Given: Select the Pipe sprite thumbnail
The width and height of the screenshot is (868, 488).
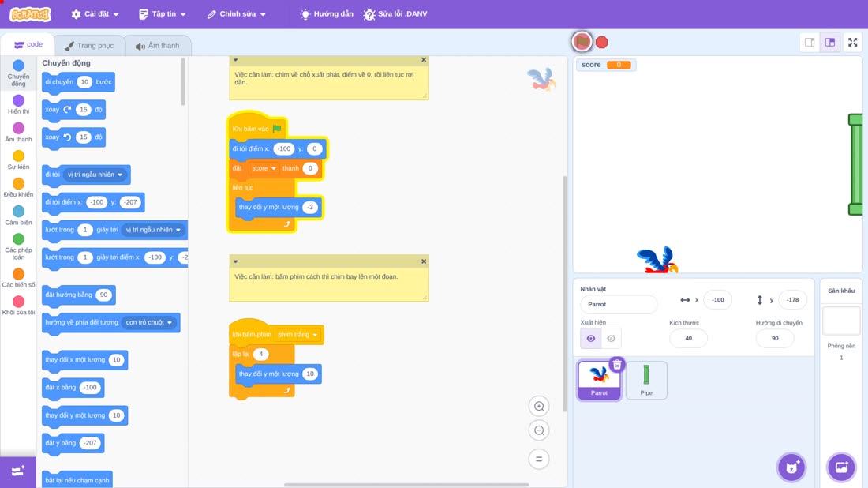Looking at the screenshot, I should (x=646, y=380).
